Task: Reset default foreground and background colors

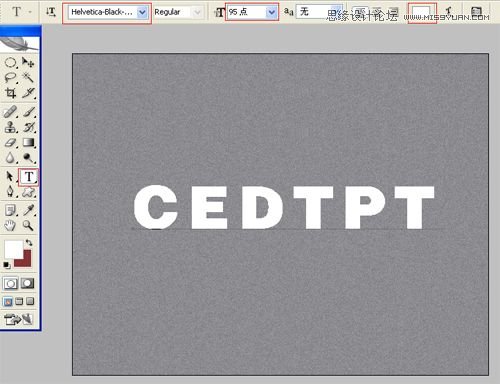Action: pyautogui.click(x=7, y=265)
